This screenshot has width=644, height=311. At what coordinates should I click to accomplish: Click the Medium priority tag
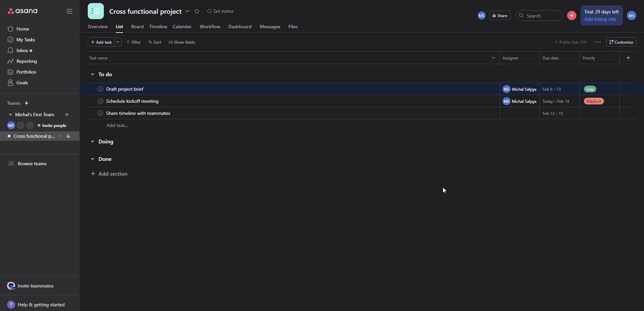tap(594, 101)
